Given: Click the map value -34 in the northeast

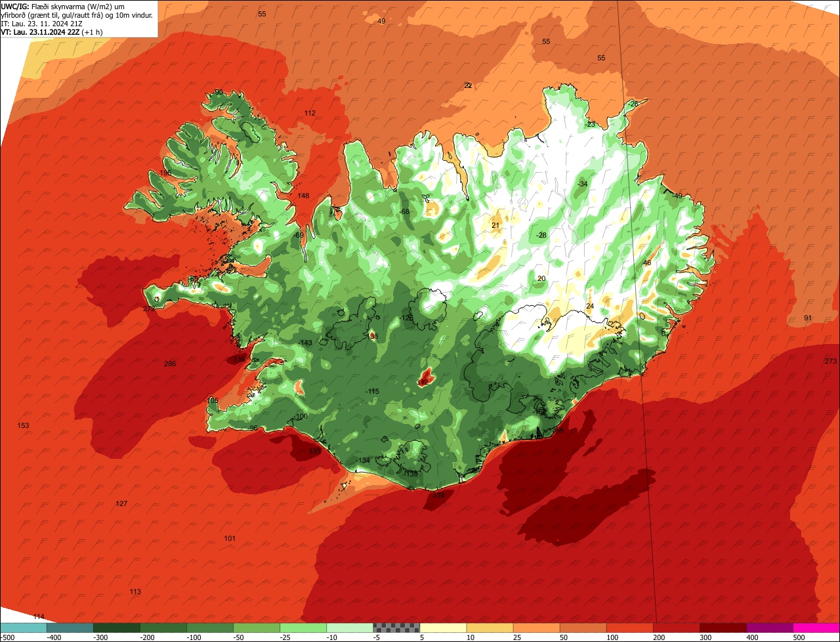Looking at the screenshot, I should tap(582, 184).
